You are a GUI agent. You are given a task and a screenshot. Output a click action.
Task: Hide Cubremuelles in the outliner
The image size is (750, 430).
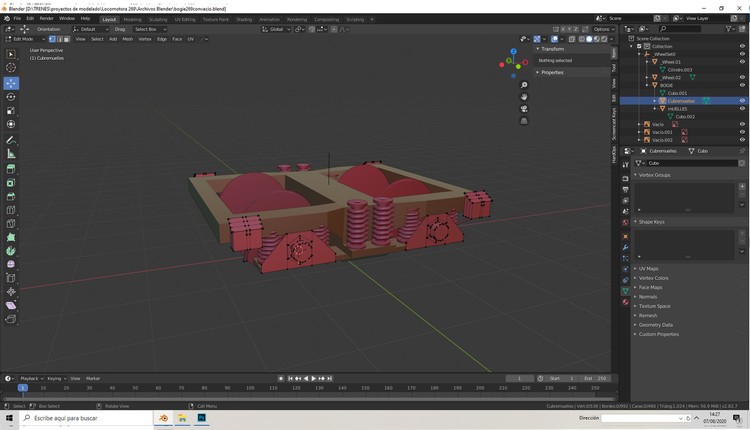click(x=742, y=101)
